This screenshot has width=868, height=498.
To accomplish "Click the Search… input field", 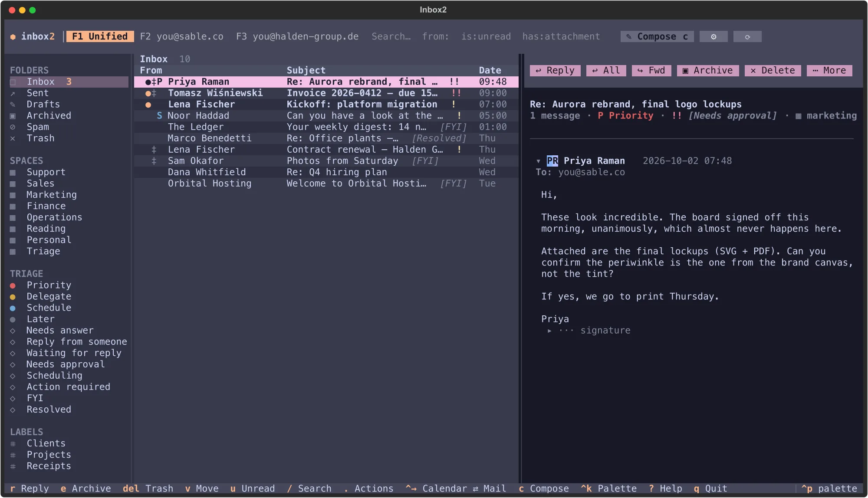I will click(x=391, y=37).
